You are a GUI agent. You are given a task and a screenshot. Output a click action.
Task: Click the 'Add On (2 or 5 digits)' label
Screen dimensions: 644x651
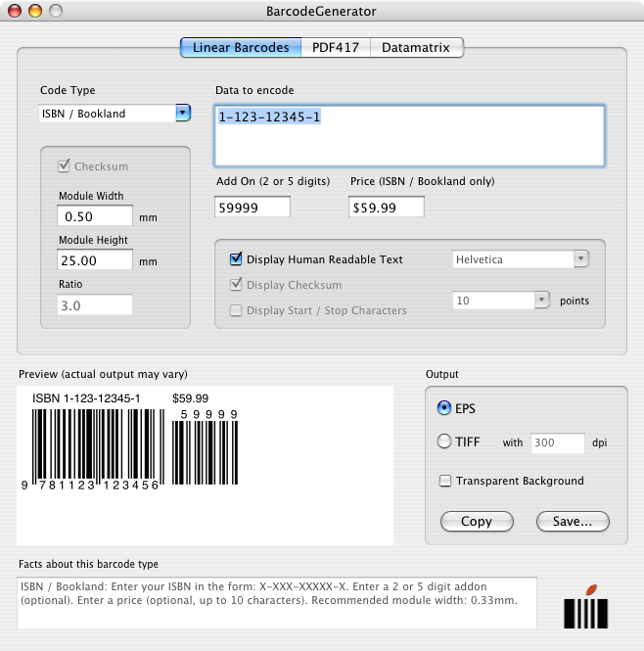[273, 181]
